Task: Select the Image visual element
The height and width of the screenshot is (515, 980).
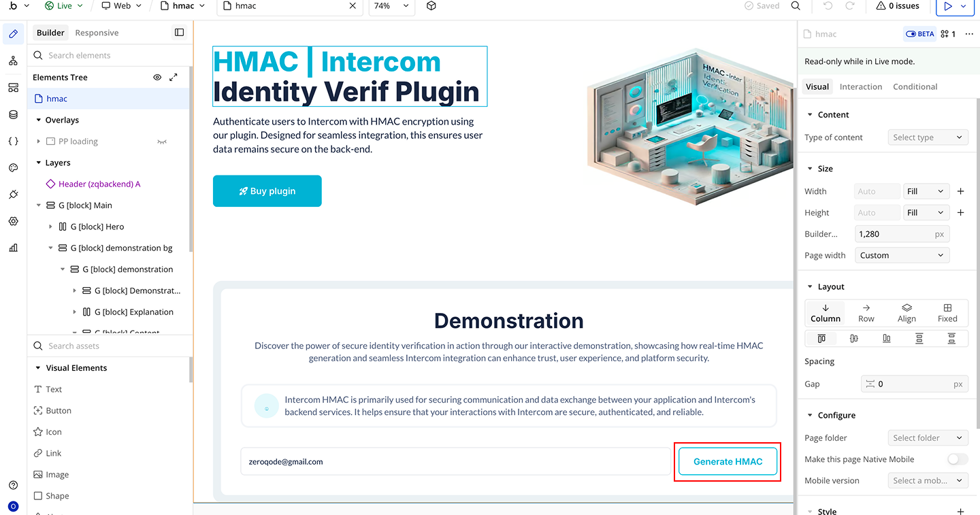Action: (51, 475)
